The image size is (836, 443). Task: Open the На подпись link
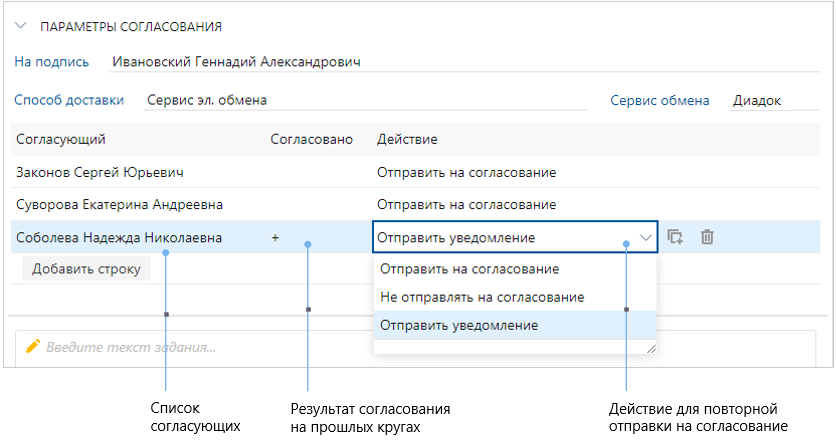pos(51,61)
